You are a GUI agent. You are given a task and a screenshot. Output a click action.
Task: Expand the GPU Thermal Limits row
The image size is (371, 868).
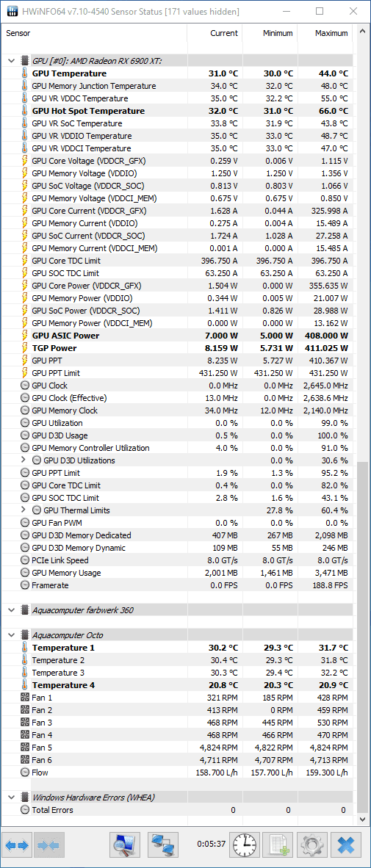24,510
